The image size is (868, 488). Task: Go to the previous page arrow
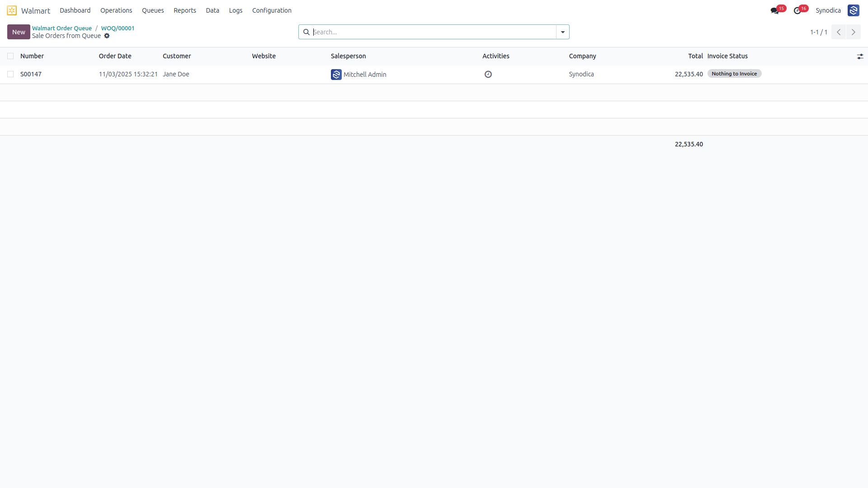pyautogui.click(x=838, y=32)
